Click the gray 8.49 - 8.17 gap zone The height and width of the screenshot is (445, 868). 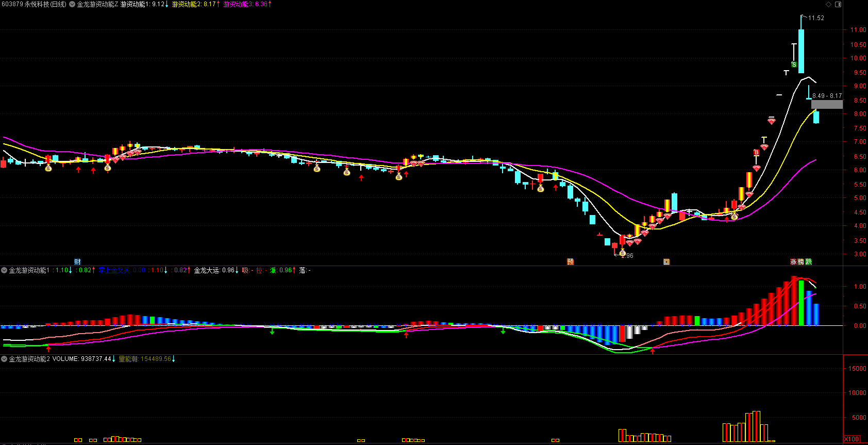click(x=827, y=104)
